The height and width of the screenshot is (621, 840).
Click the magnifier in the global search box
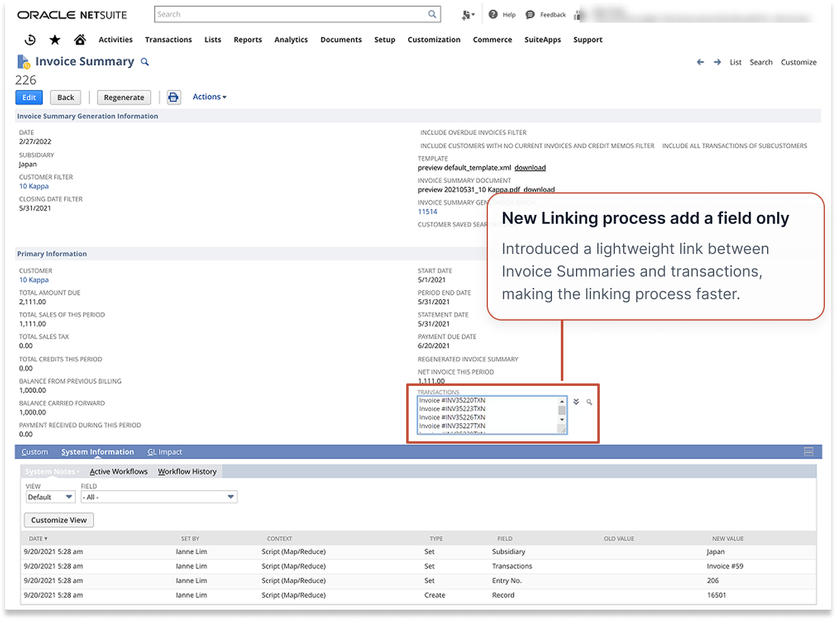pos(432,14)
